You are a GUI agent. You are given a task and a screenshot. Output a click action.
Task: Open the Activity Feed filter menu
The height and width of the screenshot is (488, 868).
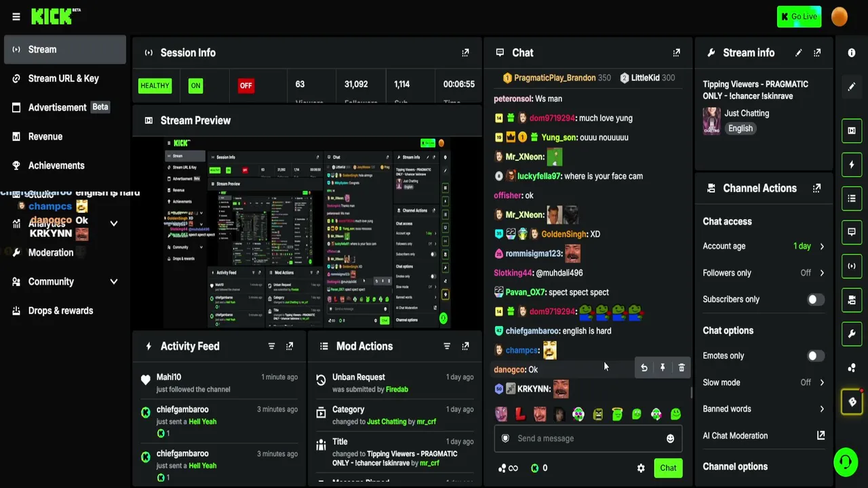[271, 346]
